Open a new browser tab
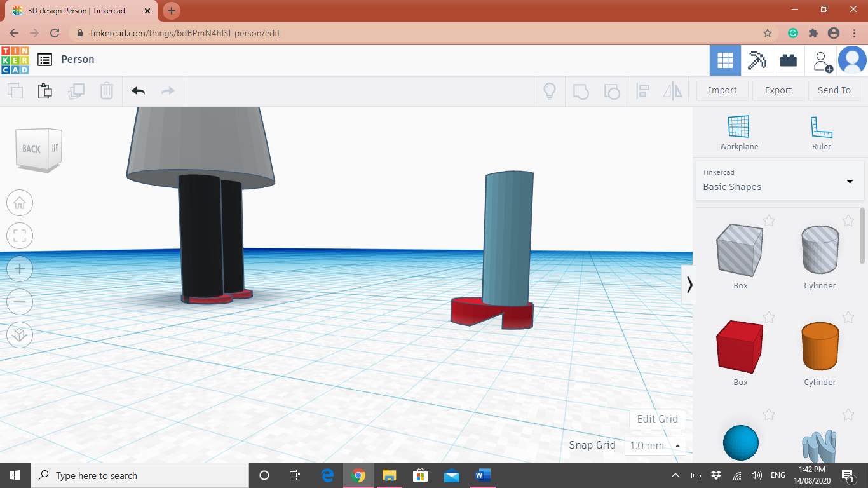868x488 pixels. (x=172, y=11)
